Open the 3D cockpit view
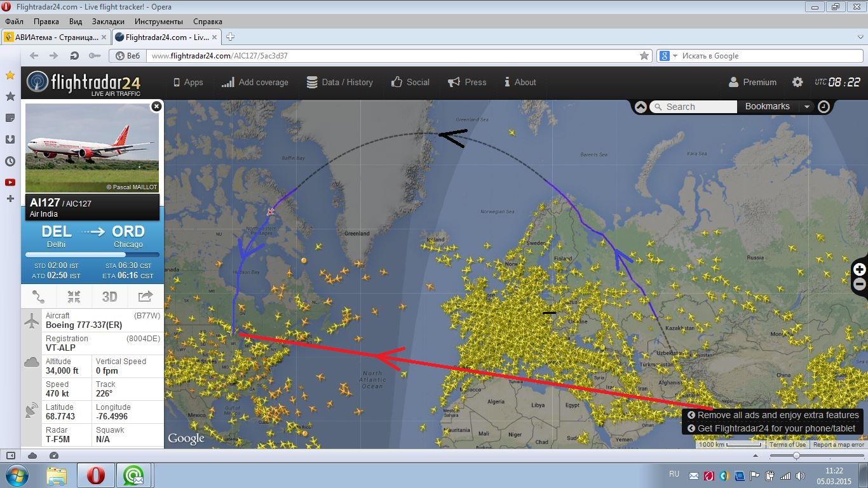Image resolution: width=868 pixels, height=488 pixels. click(x=109, y=297)
